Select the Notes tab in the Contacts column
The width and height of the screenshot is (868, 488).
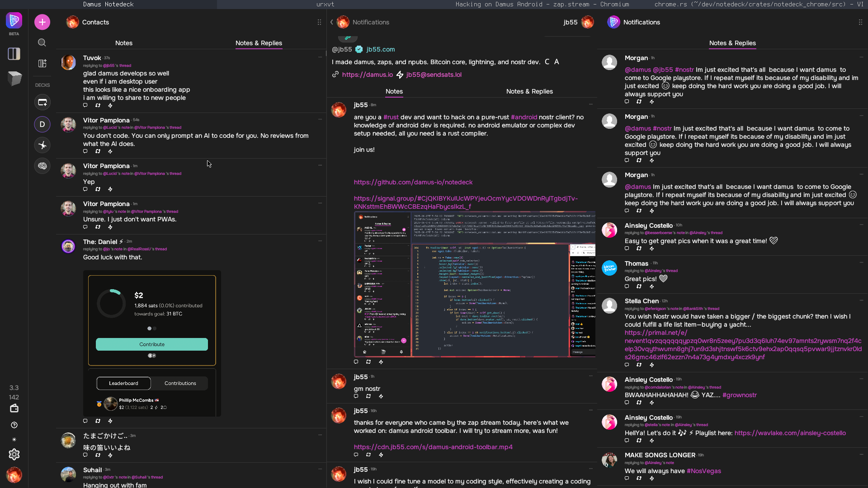pos(124,43)
